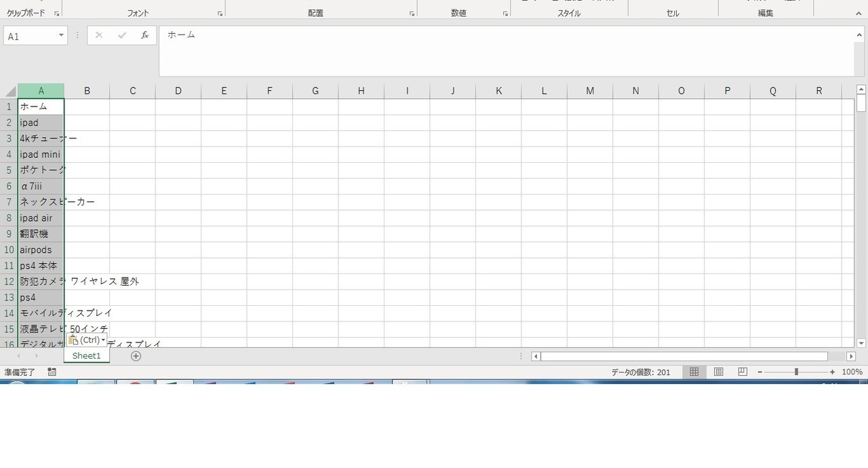Click the 'データの個数: 201' status text
The width and height of the screenshot is (868, 468).
(x=641, y=372)
